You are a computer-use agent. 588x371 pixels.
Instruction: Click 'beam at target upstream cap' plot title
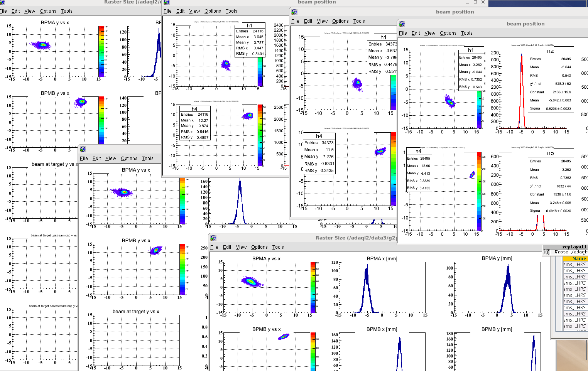54,235
